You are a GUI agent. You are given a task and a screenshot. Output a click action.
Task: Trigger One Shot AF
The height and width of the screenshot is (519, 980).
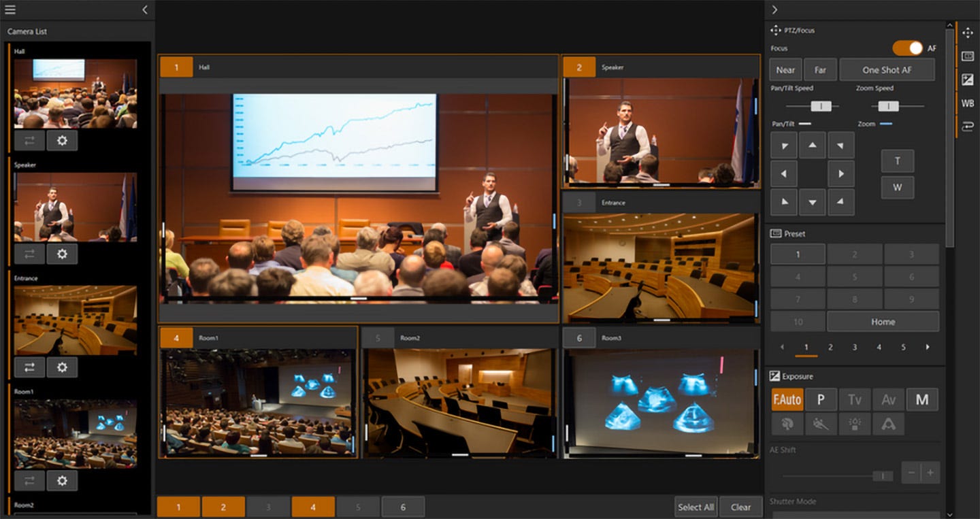coord(887,69)
